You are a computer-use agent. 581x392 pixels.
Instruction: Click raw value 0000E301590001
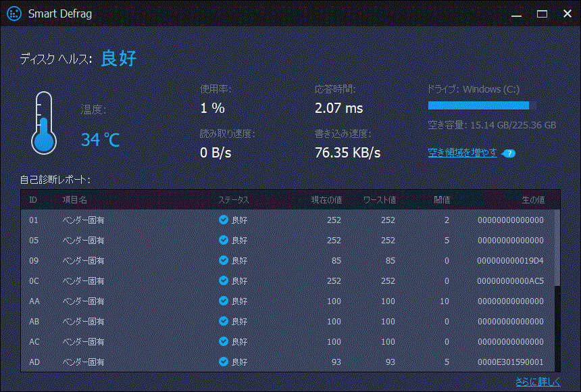[510, 362]
